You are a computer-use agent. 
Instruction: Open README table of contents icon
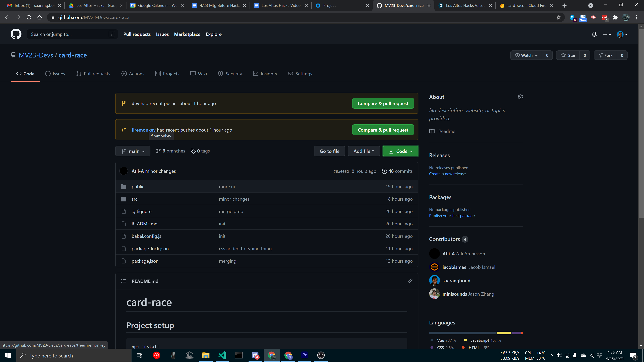click(123, 281)
